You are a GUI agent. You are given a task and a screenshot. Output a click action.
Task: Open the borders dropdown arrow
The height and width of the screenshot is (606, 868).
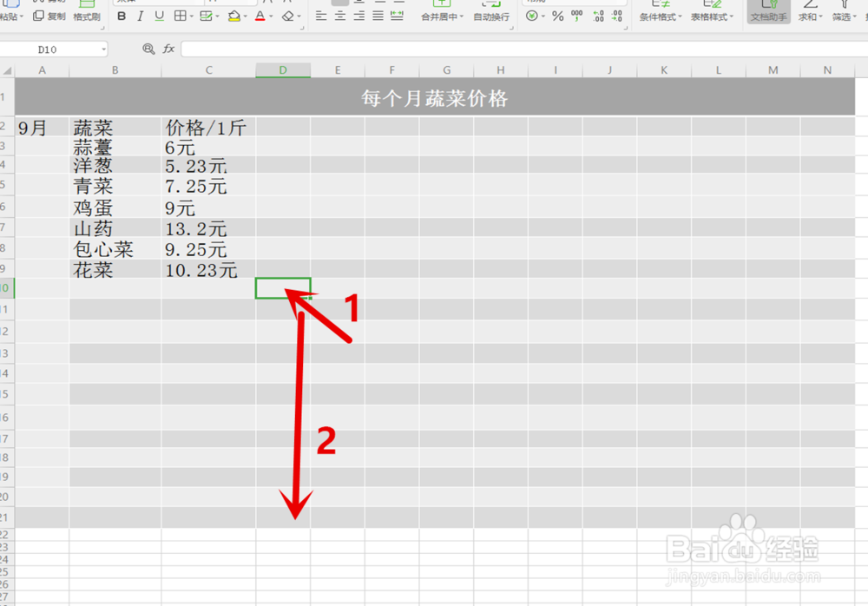pyautogui.click(x=192, y=16)
